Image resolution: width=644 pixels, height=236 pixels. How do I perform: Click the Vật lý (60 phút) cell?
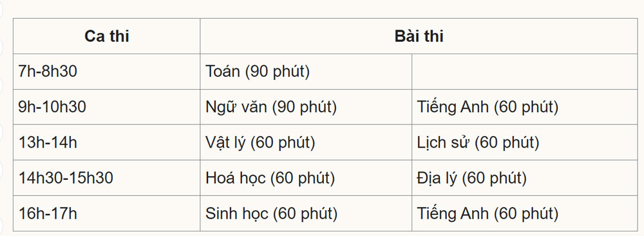coord(306,143)
